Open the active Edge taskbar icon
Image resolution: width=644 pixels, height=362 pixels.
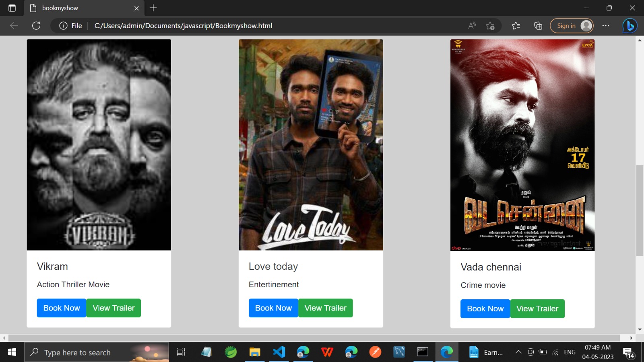(447, 352)
